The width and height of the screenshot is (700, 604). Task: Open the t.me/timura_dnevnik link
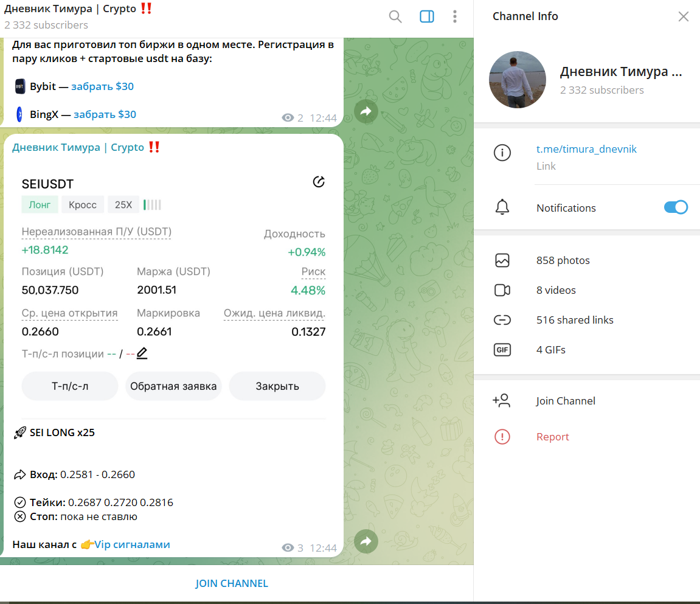point(586,149)
